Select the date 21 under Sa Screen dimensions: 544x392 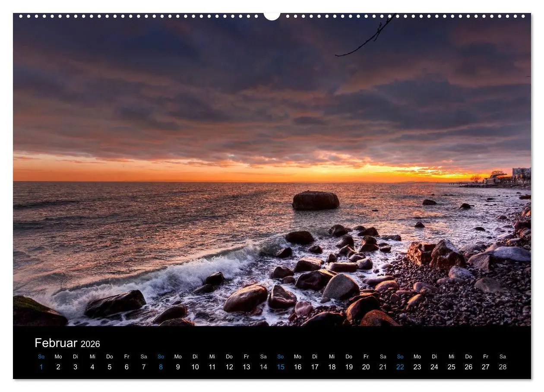click(x=383, y=367)
